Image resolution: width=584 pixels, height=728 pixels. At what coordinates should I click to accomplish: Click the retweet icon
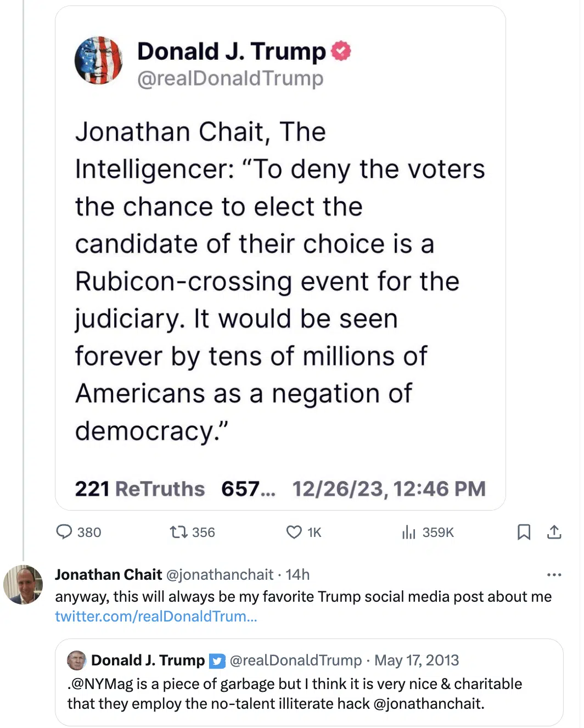click(178, 532)
